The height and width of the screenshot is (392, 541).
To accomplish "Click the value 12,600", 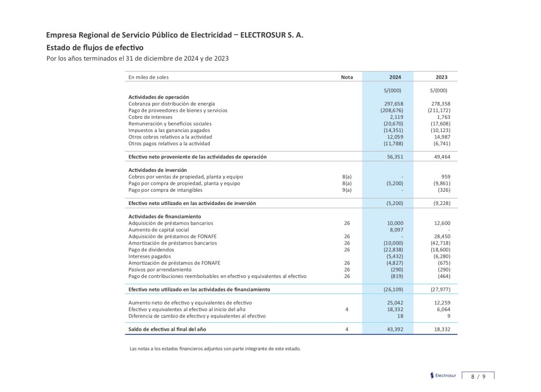I will click(442, 223).
